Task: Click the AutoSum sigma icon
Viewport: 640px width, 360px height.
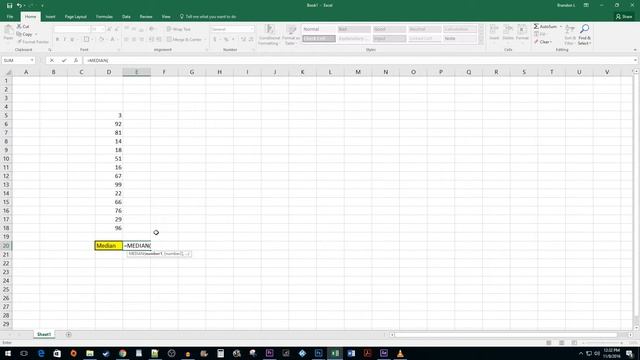Action: [536, 27]
